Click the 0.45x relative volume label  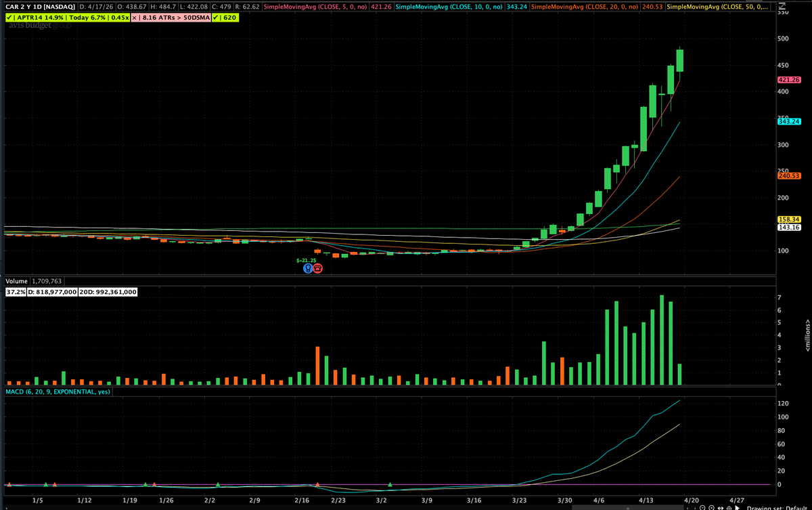point(120,18)
